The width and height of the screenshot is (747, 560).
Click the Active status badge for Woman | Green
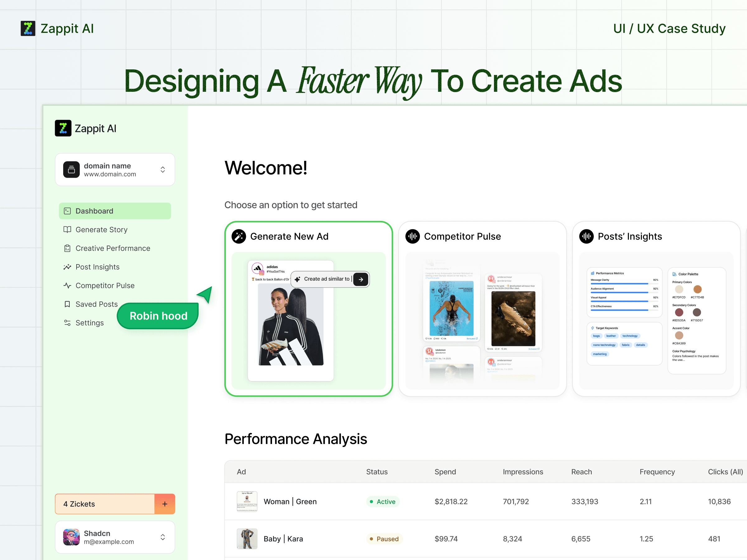click(x=383, y=502)
